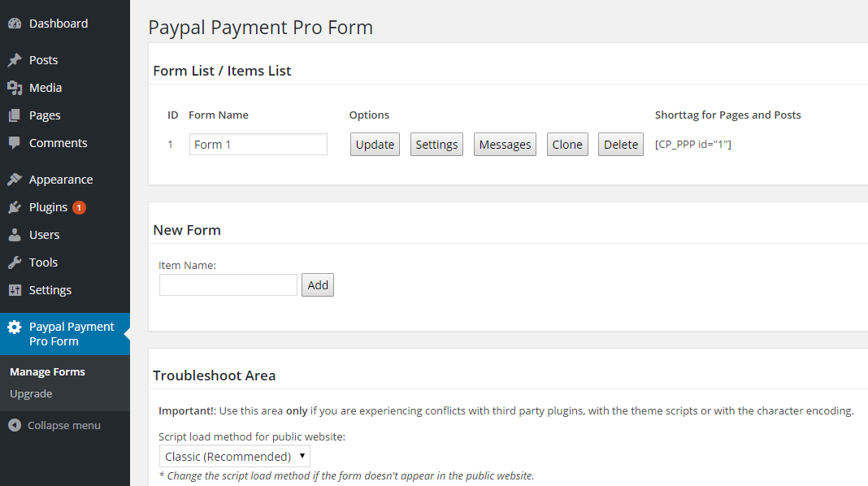Select Paypal Payment Pro Form sidebar item
The image size is (868, 486).
(65, 334)
